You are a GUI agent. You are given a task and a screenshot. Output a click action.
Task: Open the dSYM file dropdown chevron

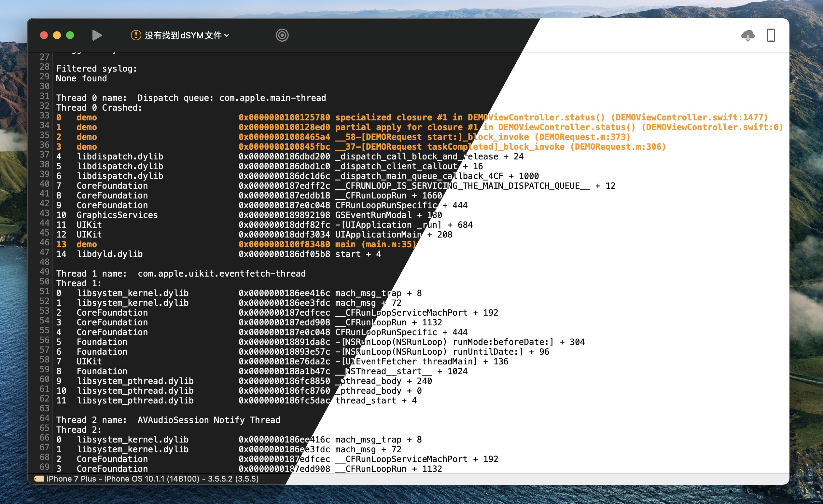pyautogui.click(x=227, y=35)
